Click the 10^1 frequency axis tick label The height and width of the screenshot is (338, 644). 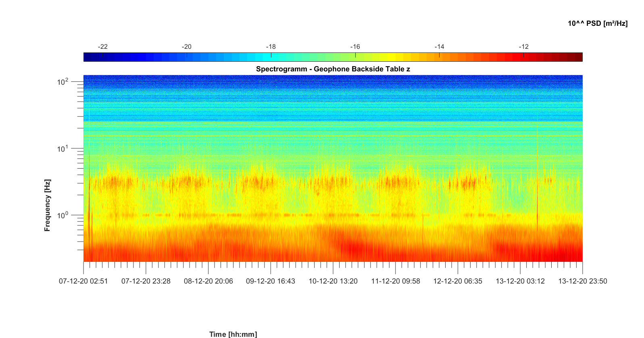point(63,149)
